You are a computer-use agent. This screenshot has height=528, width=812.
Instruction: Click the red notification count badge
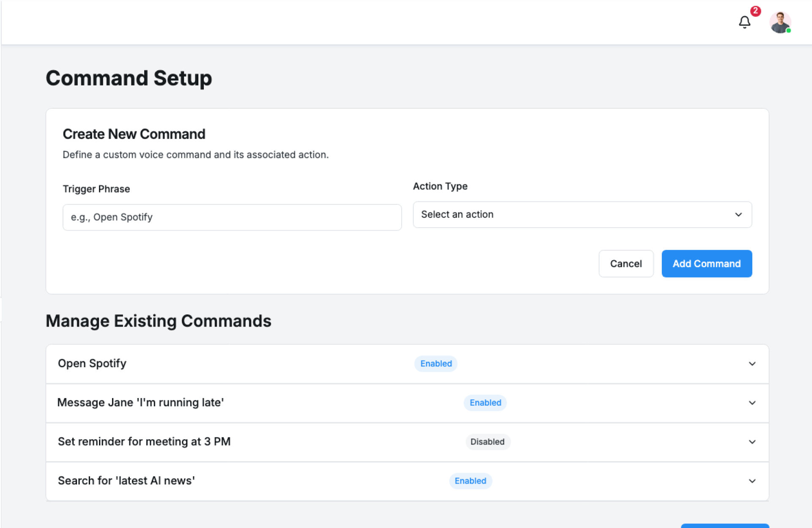[x=755, y=11]
